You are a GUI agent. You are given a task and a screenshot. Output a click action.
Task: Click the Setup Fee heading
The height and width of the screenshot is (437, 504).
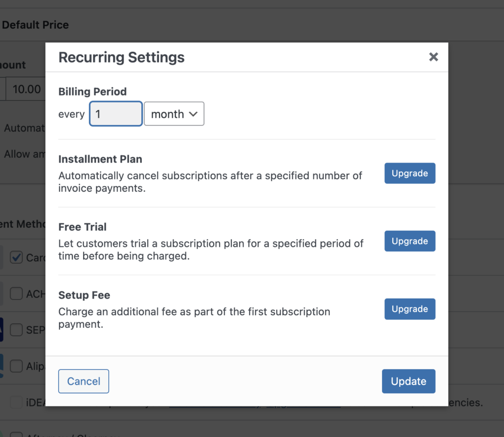[84, 295]
